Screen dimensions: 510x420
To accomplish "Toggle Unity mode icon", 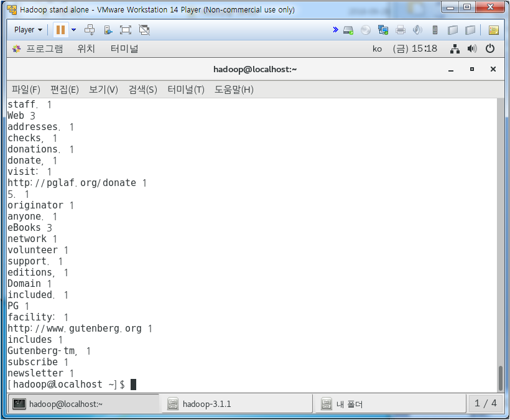I will tap(144, 30).
